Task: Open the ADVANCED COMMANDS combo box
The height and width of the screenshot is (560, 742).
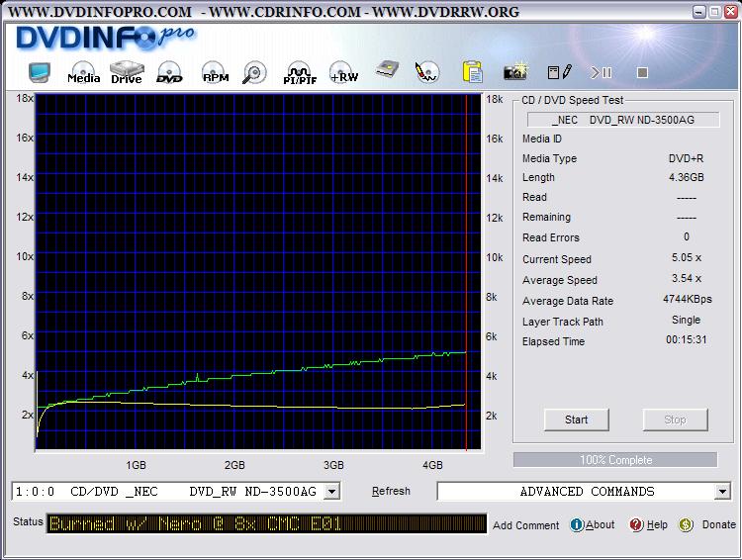Action: (x=584, y=492)
